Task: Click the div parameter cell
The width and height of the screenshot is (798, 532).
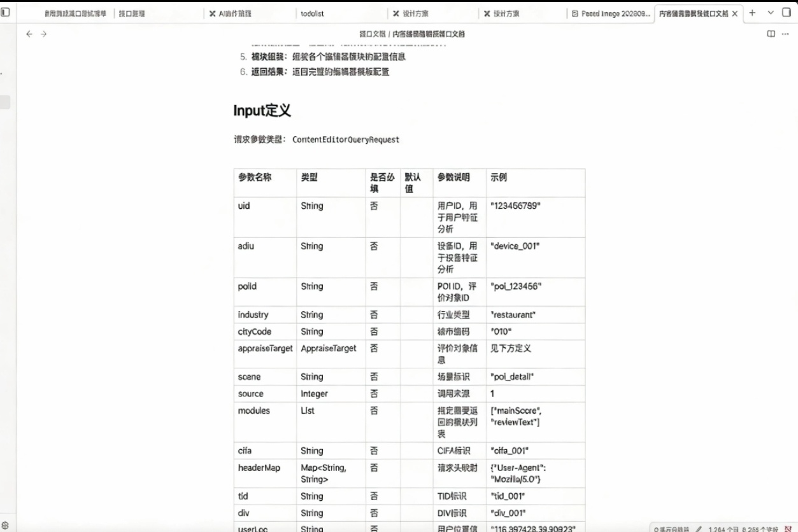Action: click(265, 513)
